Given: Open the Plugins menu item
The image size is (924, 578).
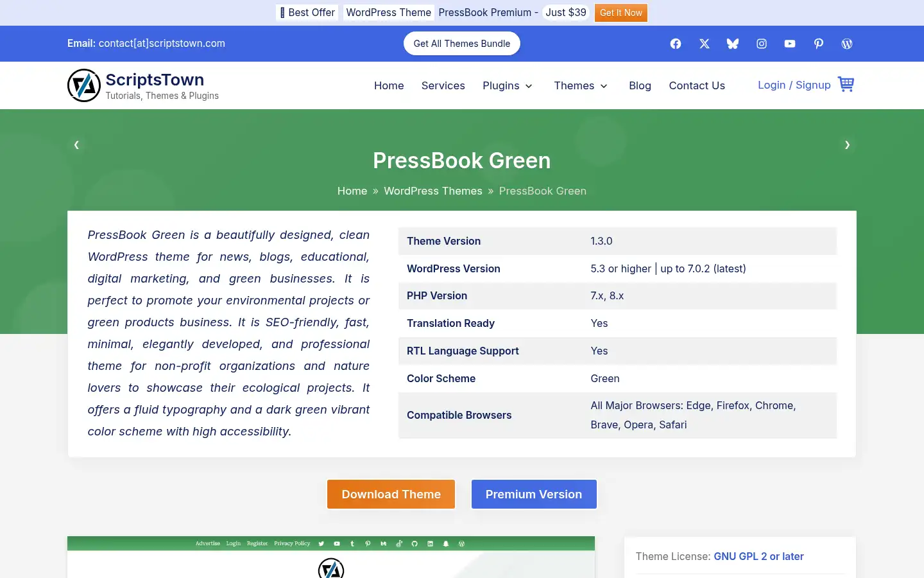Looking at the screenshot, I should pyautogui.click(x=501, y=85).
